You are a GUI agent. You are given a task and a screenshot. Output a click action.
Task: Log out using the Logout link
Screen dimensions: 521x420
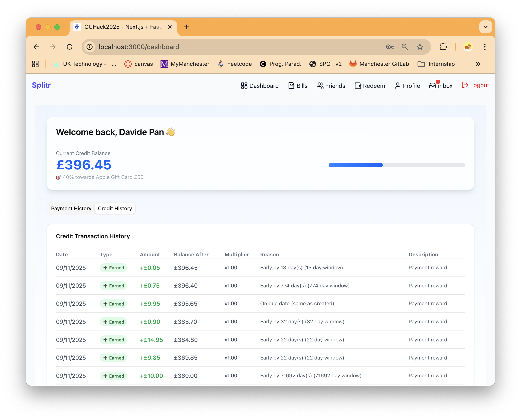tap(475, 85)
